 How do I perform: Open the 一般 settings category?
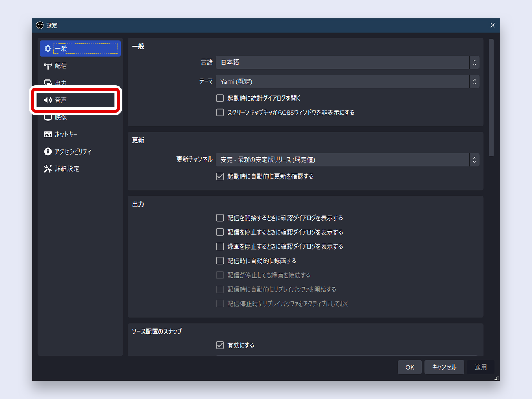click(x=80, y=49)
